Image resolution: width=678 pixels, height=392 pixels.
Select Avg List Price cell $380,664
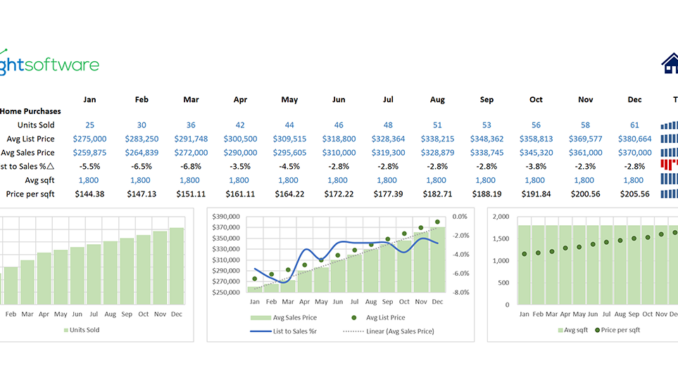coord(634,139)
